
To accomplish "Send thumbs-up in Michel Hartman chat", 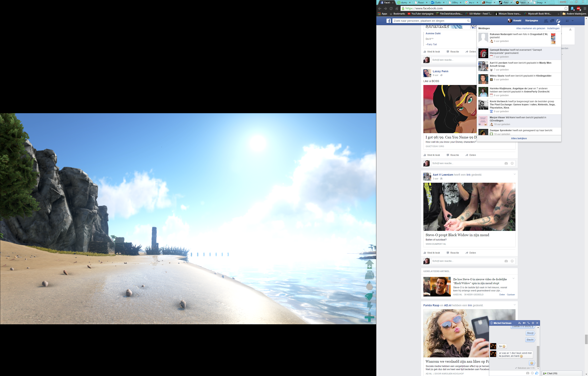I will point(537,373).
